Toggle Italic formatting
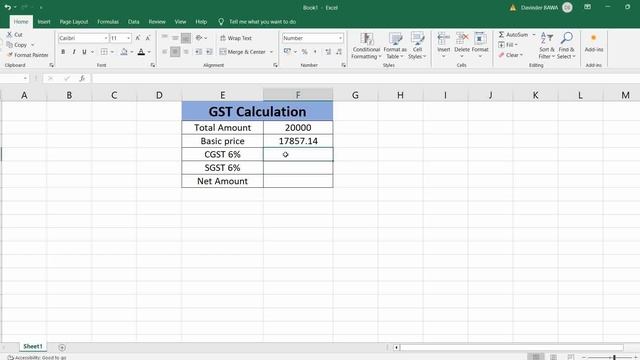The width and height of the screenshot is (640, 360). click(x=73, y=52)
